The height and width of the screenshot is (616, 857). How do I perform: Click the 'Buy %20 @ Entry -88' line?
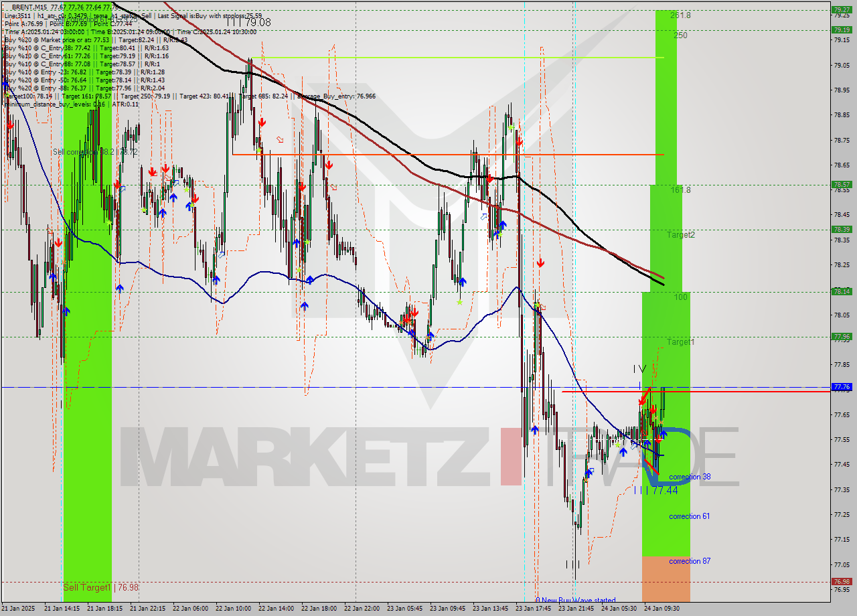84,88
